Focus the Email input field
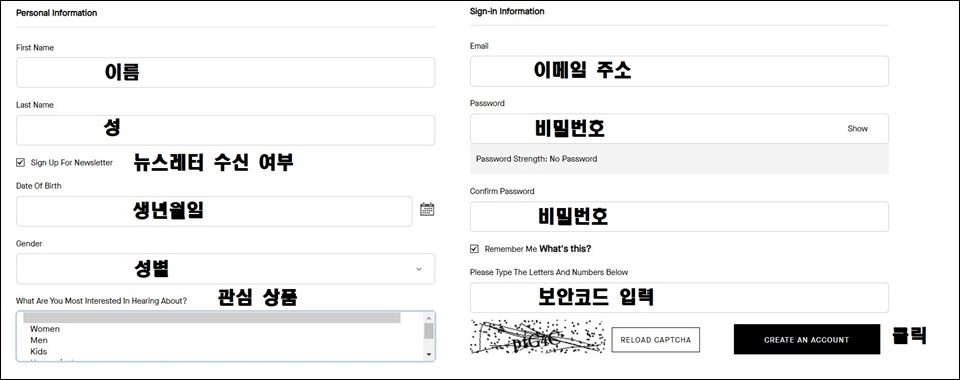This screenshot has height=380, width=960. click(x=679, y=71)
